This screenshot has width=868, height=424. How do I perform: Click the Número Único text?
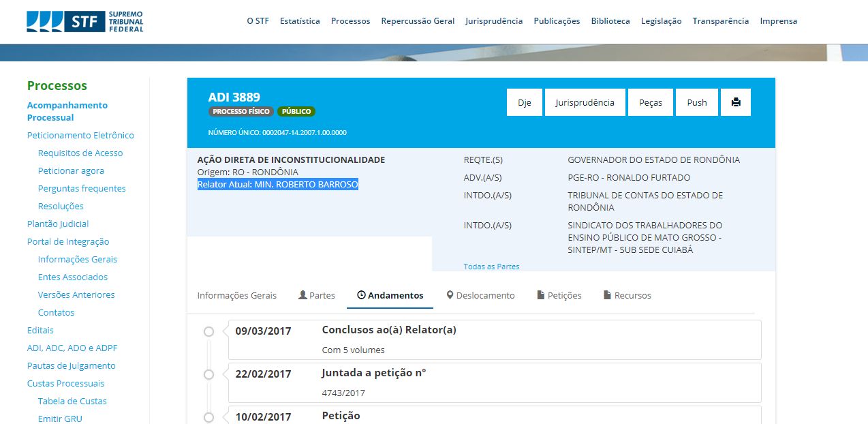[277, 132]
